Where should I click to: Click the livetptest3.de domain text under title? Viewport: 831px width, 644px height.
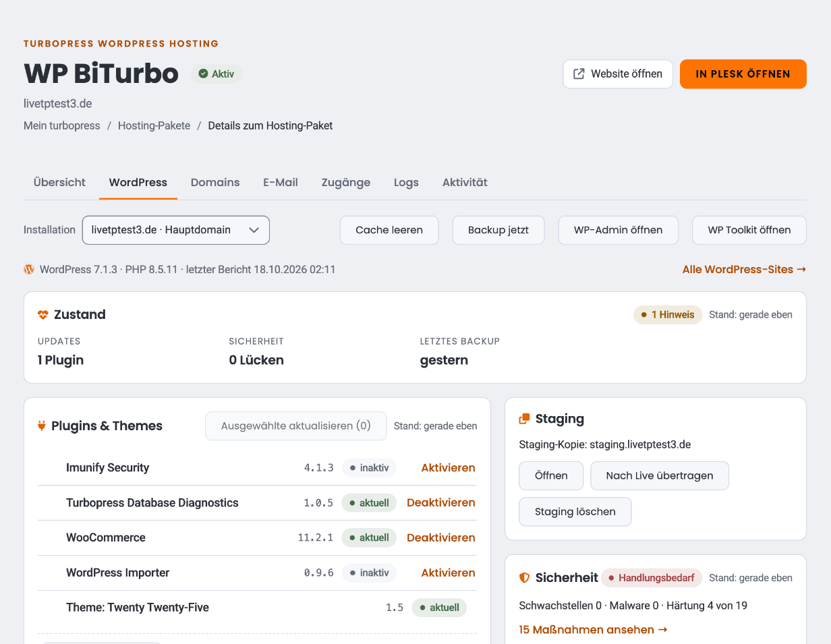pyautogui.click(x=58, y=104)
